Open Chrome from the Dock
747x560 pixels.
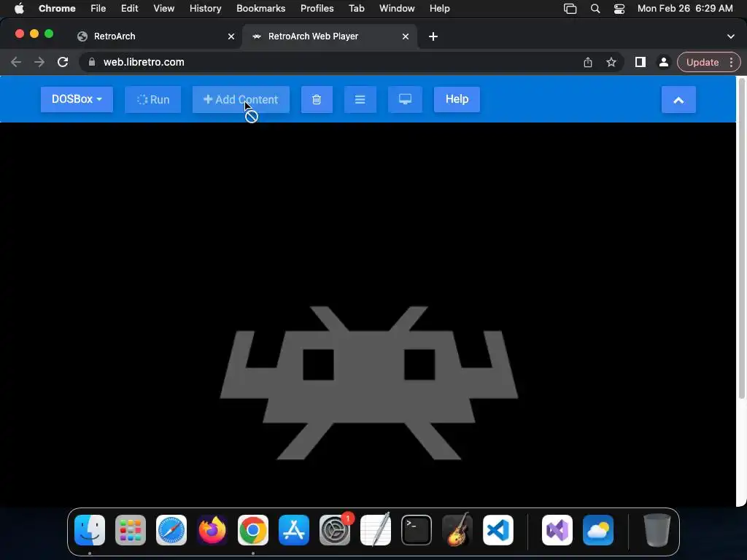pos(253,530)
